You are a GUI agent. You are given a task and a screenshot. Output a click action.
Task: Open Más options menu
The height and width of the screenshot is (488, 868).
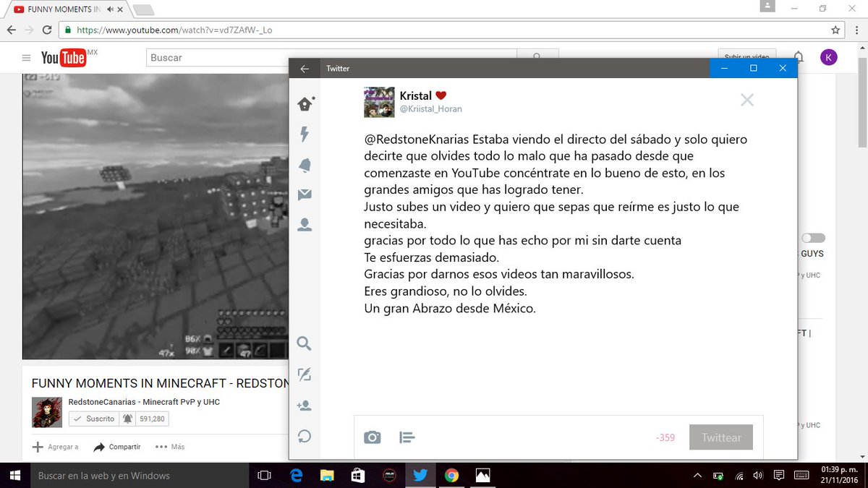pyautogui.click(x=170, y=447)
